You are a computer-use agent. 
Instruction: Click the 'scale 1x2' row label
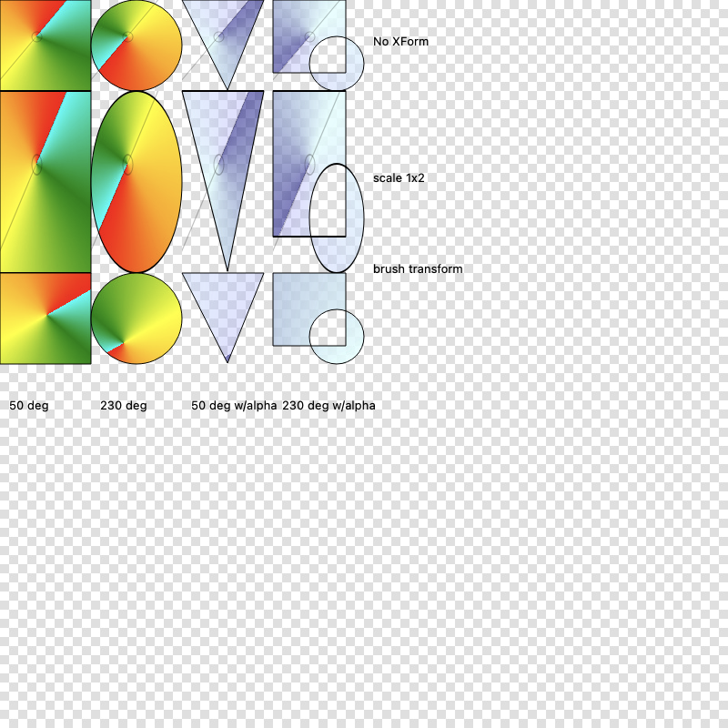pos(399,178)
